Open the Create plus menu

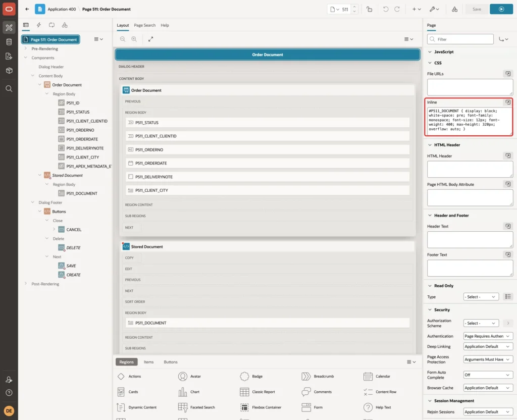click(417, 9)
